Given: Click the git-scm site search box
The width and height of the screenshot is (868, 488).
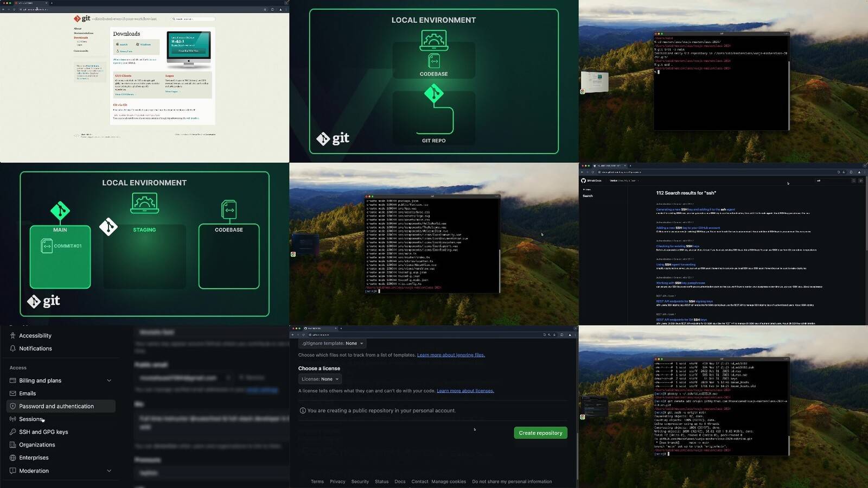Looking at the screenshot, I should point(193,19).
